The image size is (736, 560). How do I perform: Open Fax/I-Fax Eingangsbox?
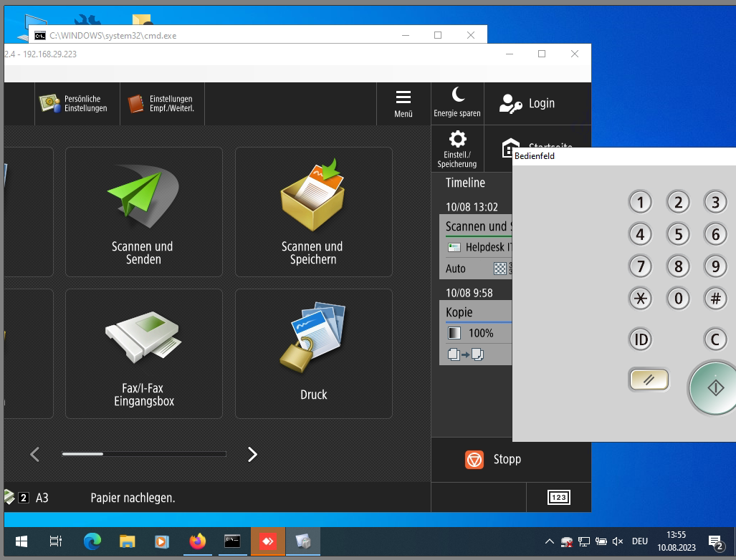click(x=143, y=354)
